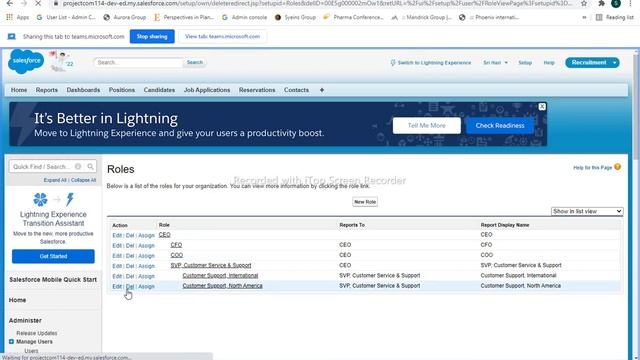Image resolution: width=640 pixels, height=360 pixels.
Task: Bookmark page with star icon
Action: (x=584, y=3)
